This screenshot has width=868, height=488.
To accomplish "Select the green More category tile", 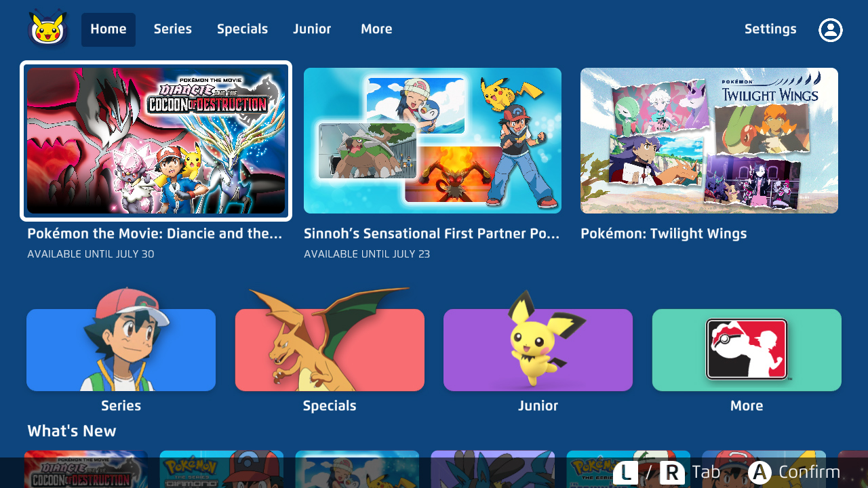I will pyautogui.click(x=747, y=350).
